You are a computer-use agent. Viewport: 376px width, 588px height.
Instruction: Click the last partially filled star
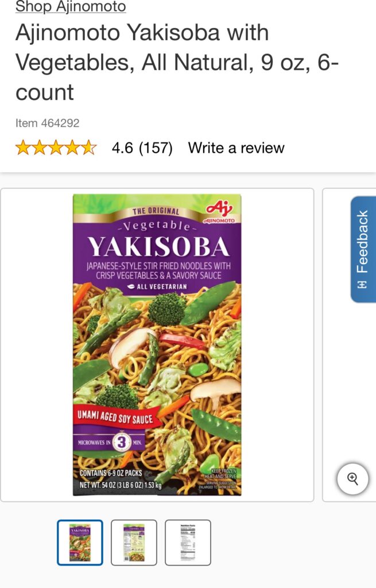click(x=89, y=148)
